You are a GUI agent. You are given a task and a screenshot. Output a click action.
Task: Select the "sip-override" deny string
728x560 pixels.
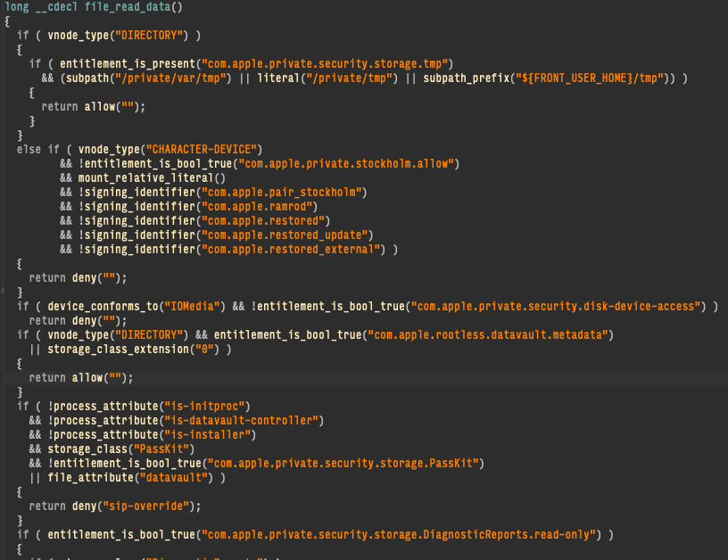click(x=145, y=506)
